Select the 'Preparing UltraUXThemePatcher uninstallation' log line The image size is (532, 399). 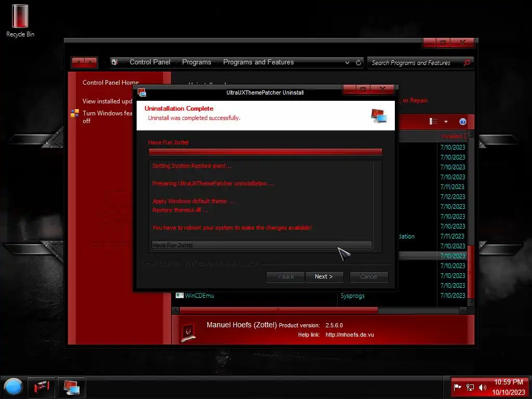click(x=213, y=183)
